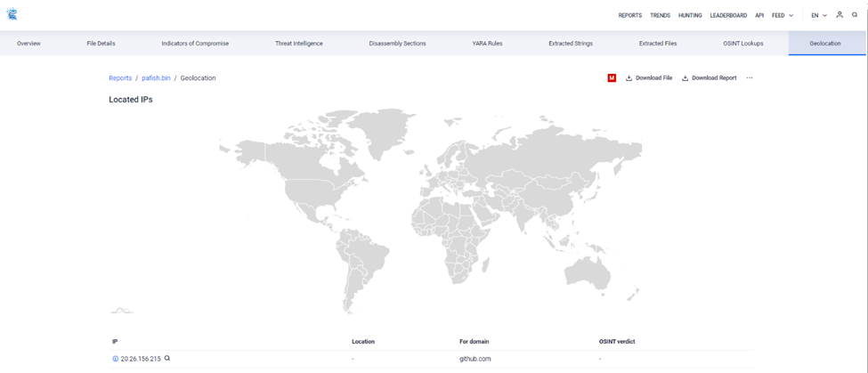This screenshot has width=868, height=373.
Task: Search IP 20.26.156.215 with the magnifier icon
Action: (x=167, y=359)
